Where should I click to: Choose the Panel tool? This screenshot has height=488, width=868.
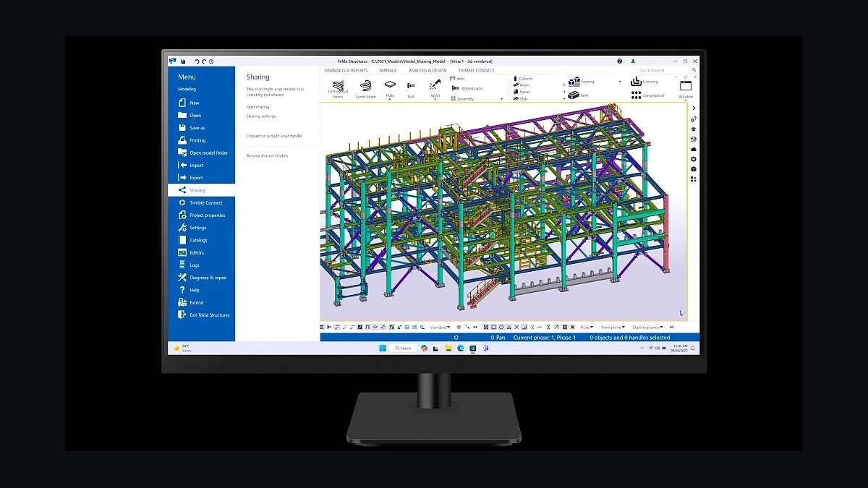tap(522, 92)
